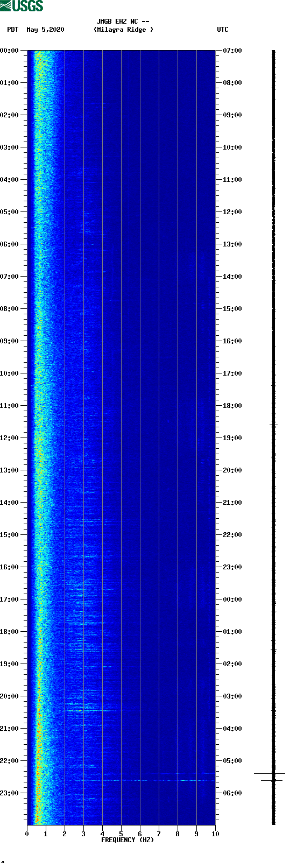This screenshot has height=868, width=297.
Task: Click the 02:00 UTC time label
Action: 232,664
